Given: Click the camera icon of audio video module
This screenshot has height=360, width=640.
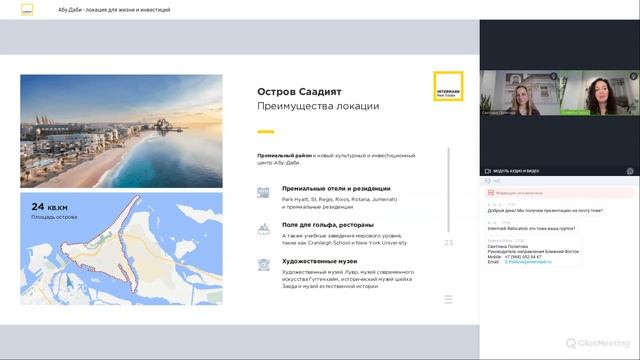Looking at the screenshot, I should (x=487, y=171).
